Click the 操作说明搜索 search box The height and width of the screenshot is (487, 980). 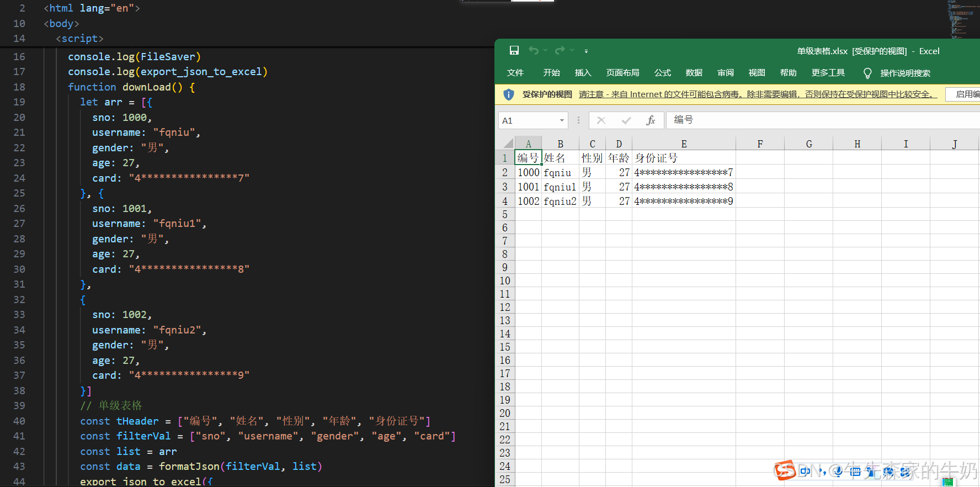click(x=905, y=73)
